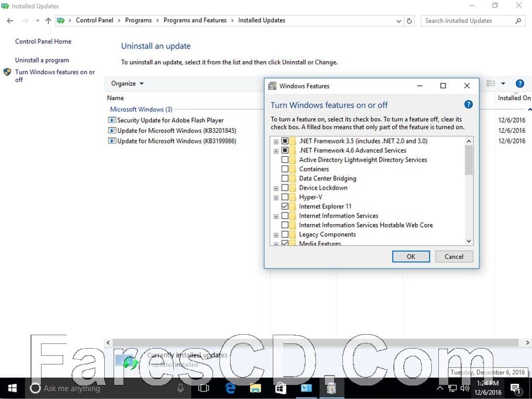
Task: Sort by the Installed On column header
Action: pyautogui.click(x=514, y=98)
